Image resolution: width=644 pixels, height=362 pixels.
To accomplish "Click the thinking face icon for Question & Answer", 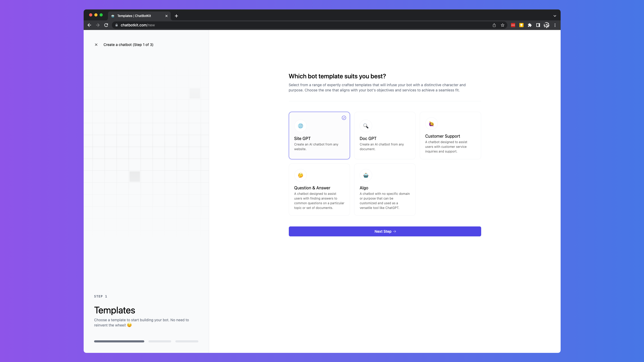I will click(x=301, y=175).
